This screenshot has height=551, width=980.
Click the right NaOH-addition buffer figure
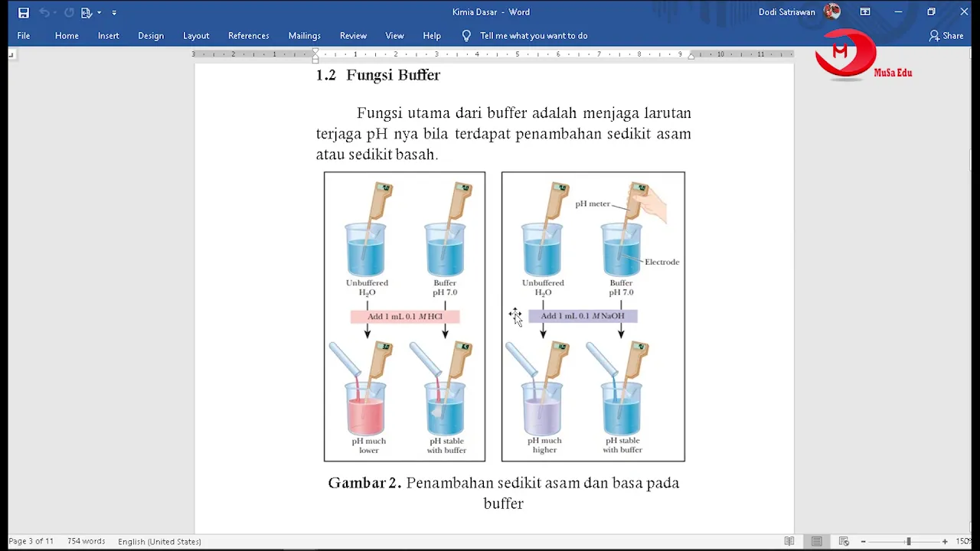tap(593, 317)
